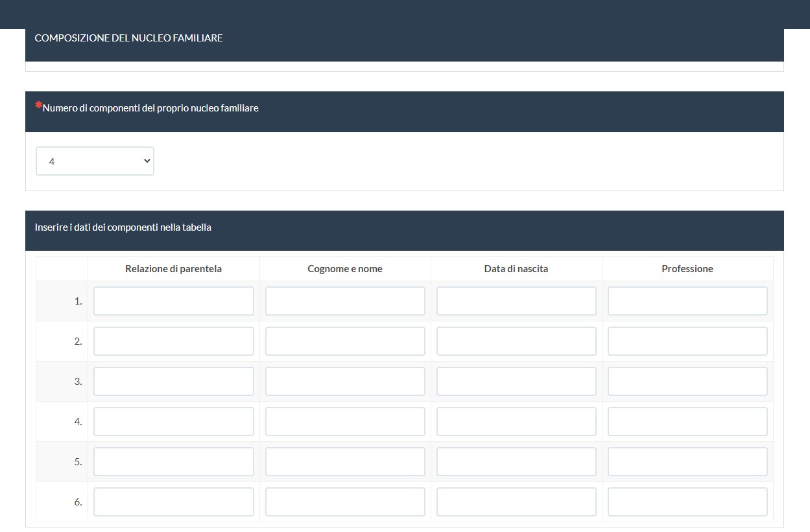Screen dimensions: 810x532
Task: Click Cognome e nome field in row 6
Action: 345,502
